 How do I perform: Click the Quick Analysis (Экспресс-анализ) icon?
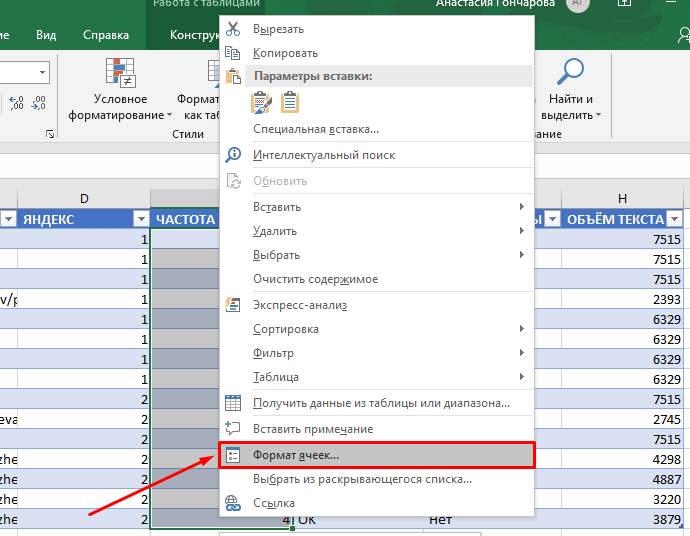233,305
